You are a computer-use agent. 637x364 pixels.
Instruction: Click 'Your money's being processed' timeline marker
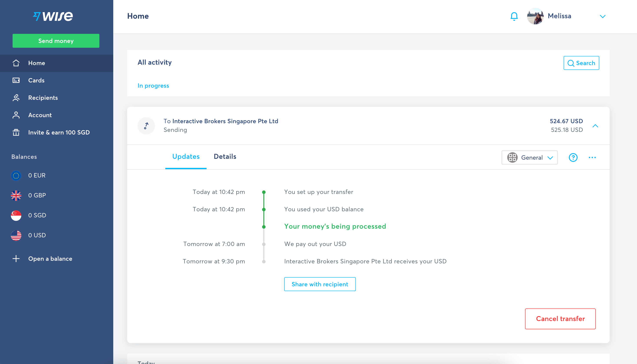pyautogui.click(x=264, y=227)
